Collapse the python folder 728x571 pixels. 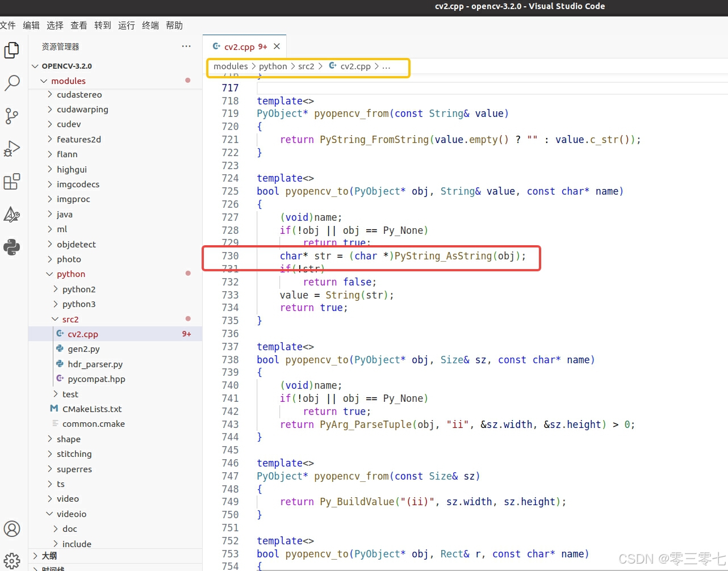click(115, 274)
